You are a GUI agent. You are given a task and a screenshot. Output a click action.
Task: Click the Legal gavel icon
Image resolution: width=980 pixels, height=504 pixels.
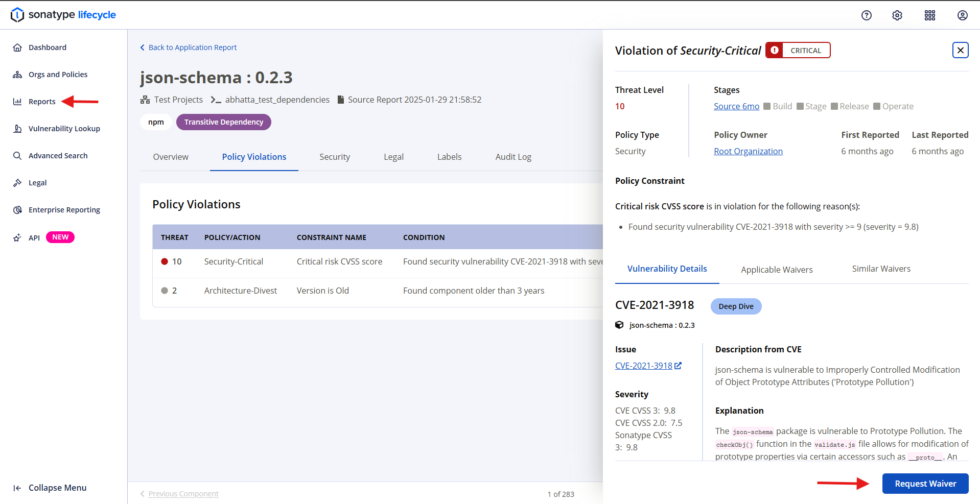[17, 183]
